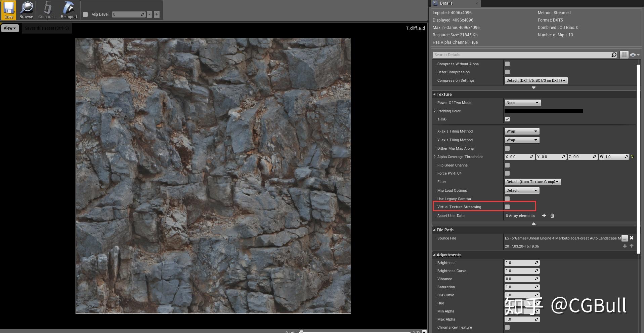Select the Details tab

pyautogui.click(x=446, y=3)
